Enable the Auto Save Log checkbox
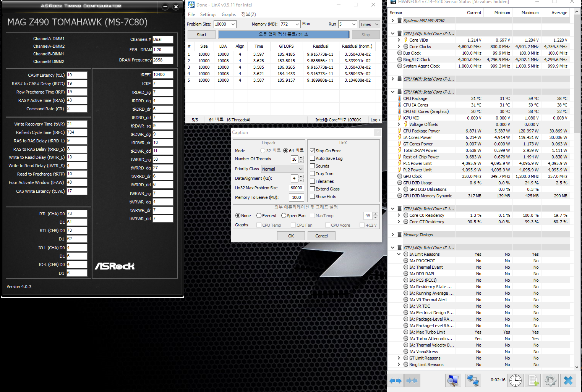 [x=312, y=158]
